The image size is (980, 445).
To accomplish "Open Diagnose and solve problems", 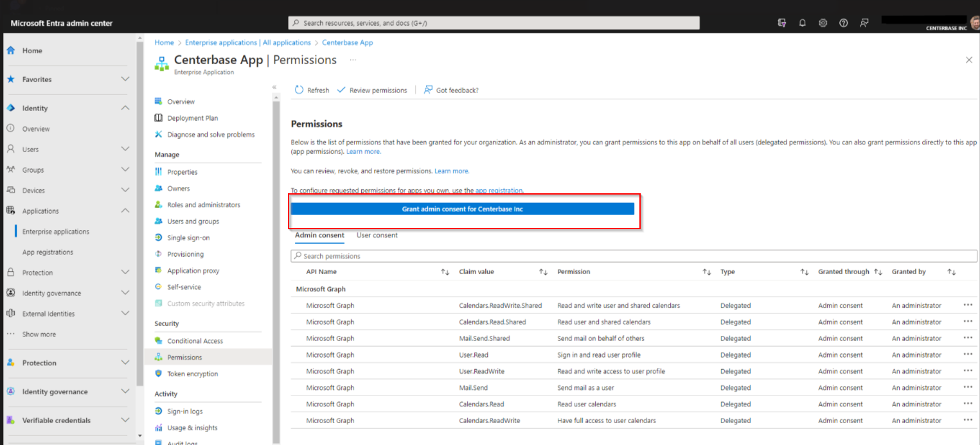I will pos(211,134).
